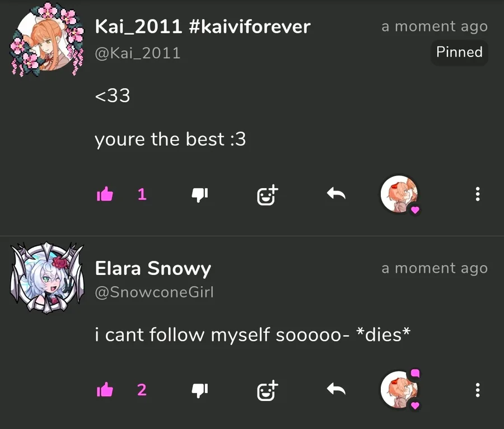Like Kai_2011's pinned comment

point(105,194)
